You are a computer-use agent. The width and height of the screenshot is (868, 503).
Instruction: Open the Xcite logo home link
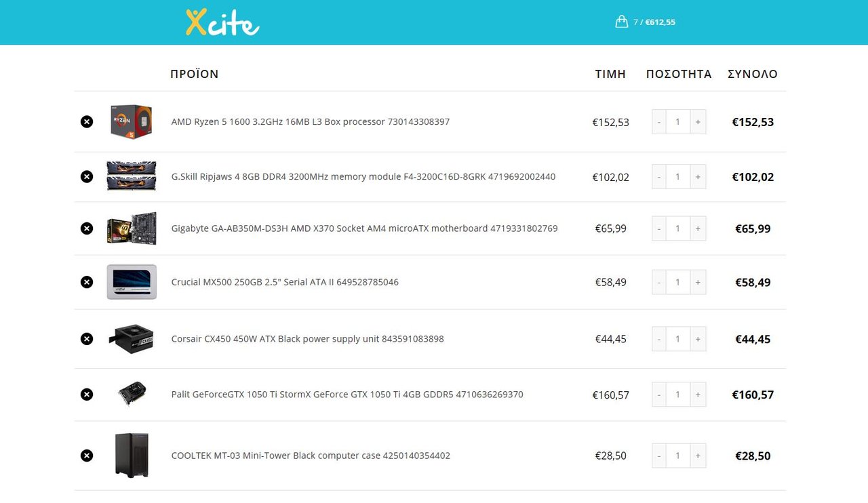pyautogui.click(x=222, y=22)
